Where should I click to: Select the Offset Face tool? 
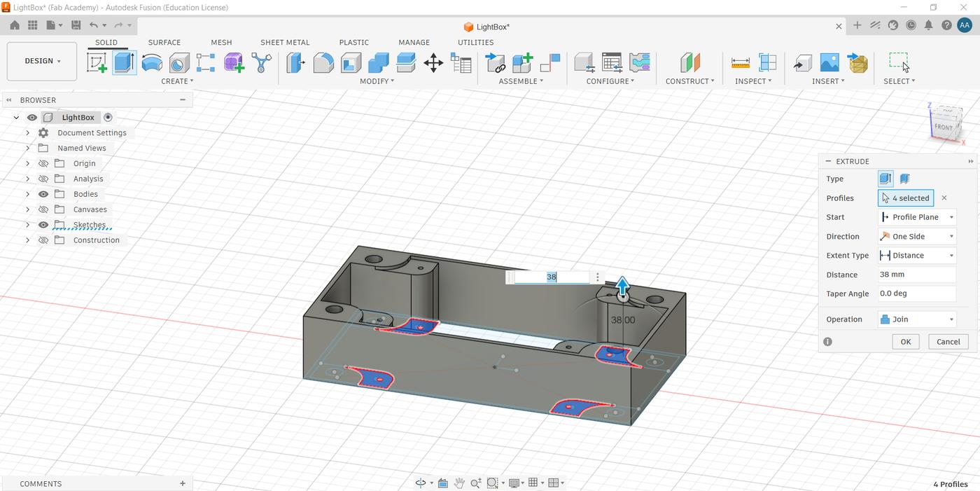click(406, 62)
